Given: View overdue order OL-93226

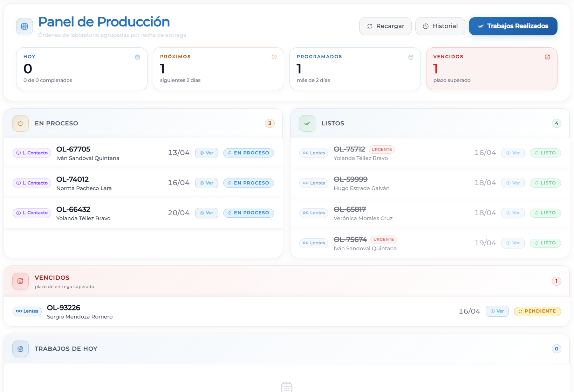Looking at the screenshot, I should 497,311.
